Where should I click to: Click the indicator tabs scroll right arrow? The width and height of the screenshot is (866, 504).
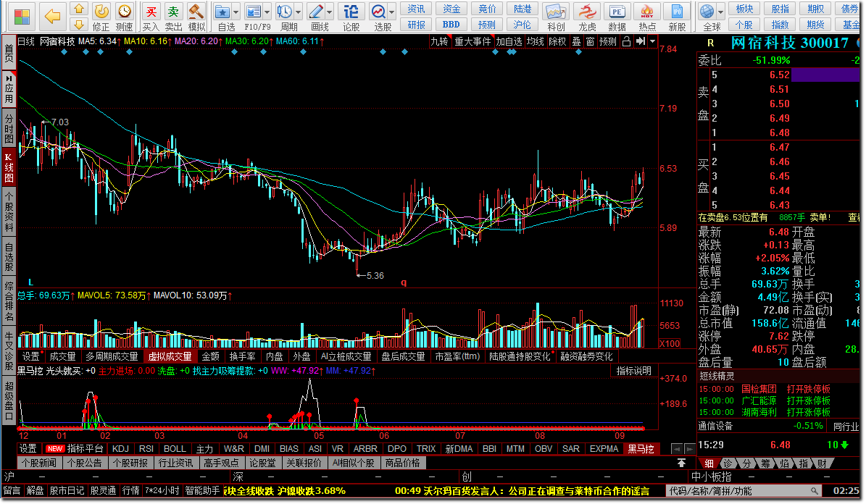(689, 449)
